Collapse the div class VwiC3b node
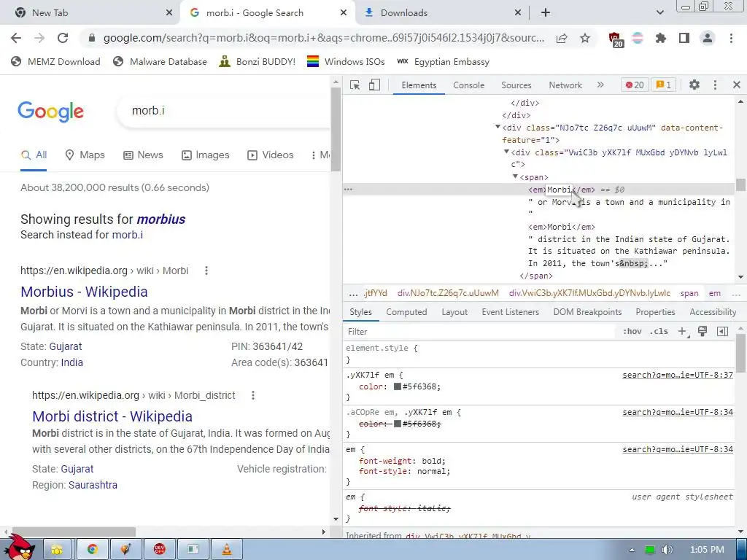747x560 pixels. pos(506,152)
